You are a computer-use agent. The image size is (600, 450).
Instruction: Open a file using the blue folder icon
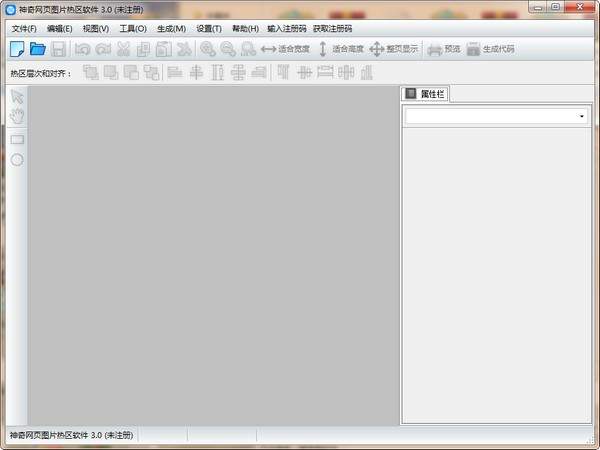pos(38,49)
